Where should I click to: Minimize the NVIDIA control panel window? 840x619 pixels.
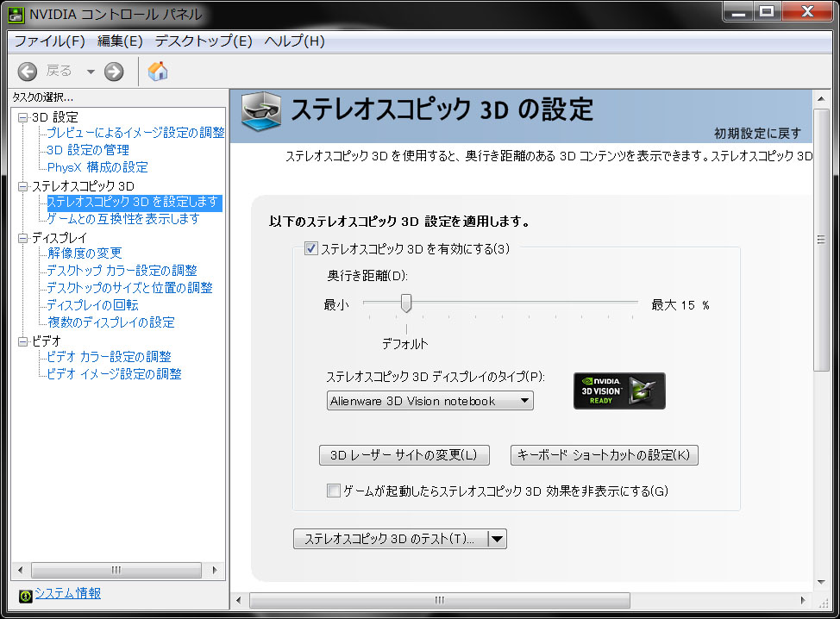[739, 12]
